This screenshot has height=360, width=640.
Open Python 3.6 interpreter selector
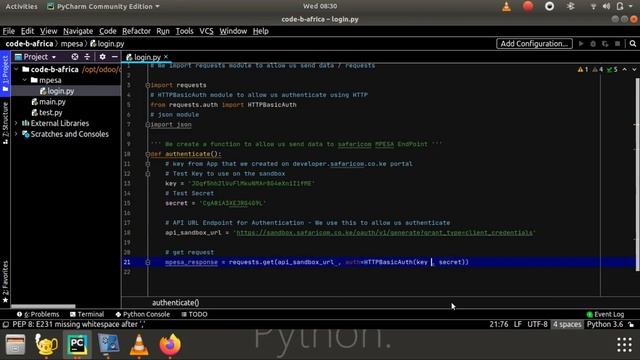(605, 324)
